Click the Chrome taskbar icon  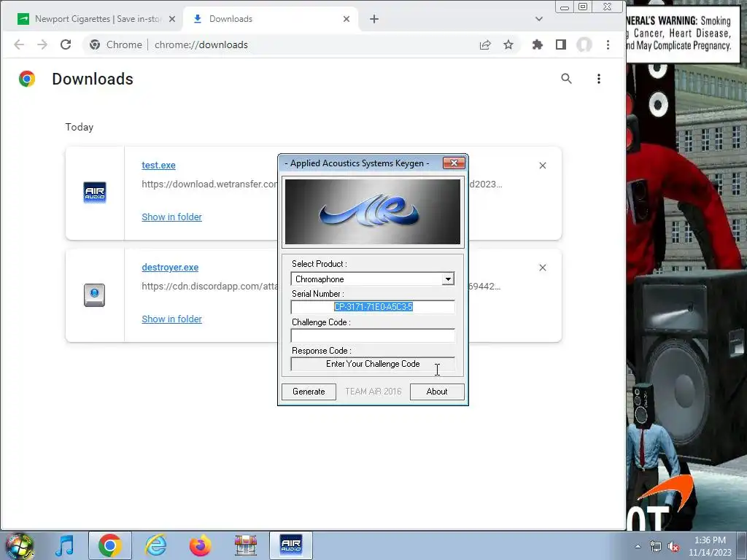pos(109,545)
